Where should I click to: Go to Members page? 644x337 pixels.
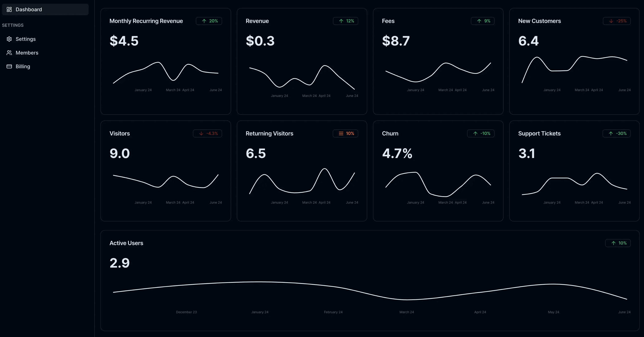[45, 53]
